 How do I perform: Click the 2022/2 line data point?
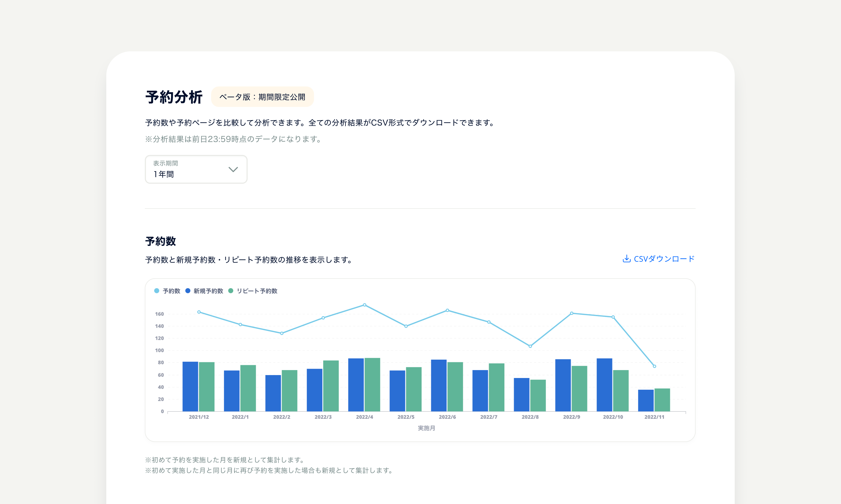(x=282, y=333)
